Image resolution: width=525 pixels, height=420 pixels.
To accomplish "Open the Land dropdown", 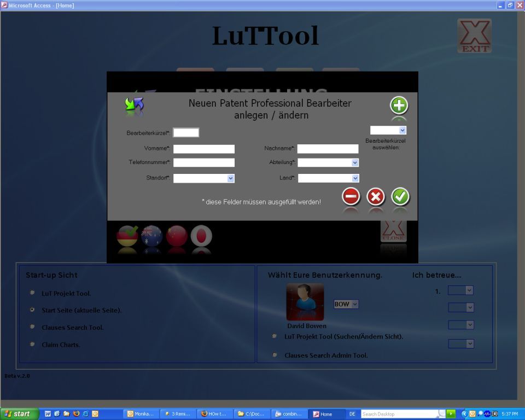I will pyautogui.click(x=355, y=178).
